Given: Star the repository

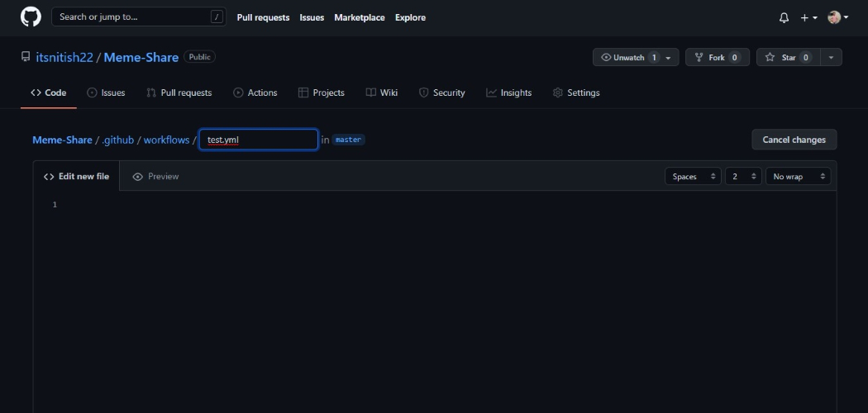Looking at the screenshot, I should [x=788, y=58].
